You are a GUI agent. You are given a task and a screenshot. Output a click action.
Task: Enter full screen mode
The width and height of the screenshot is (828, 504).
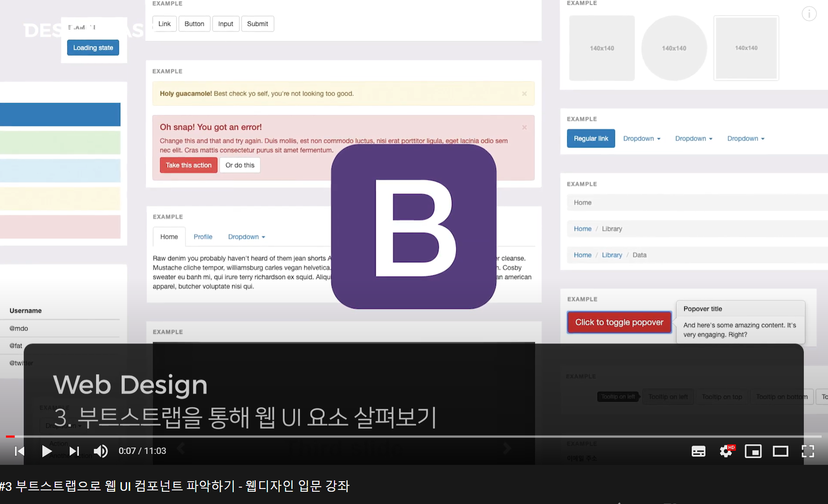click(808, 451)
